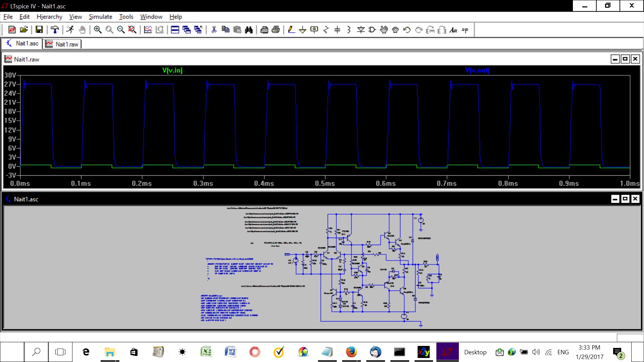Open the File menu
The height and width of the screenshot is (362, 644).
point(8,17)
